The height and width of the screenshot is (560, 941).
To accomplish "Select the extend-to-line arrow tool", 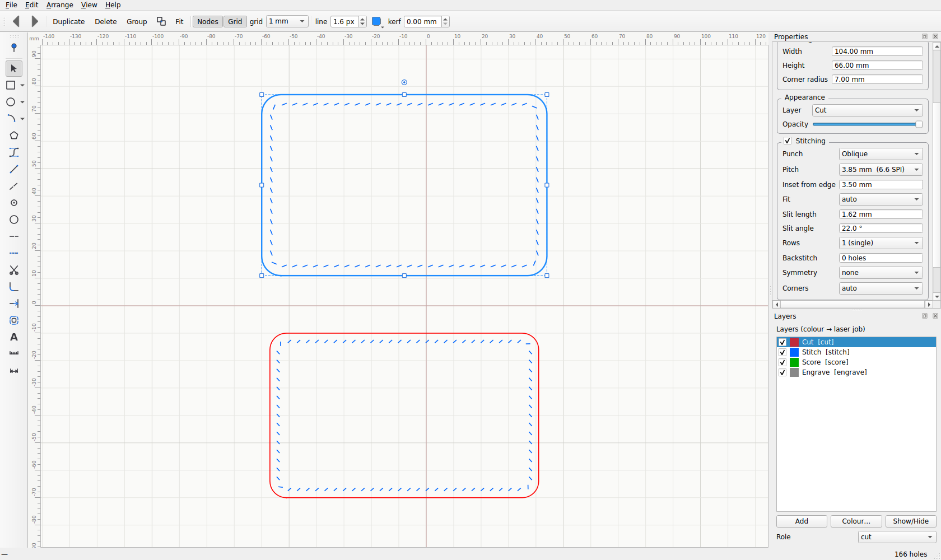I will pos(14,304).
